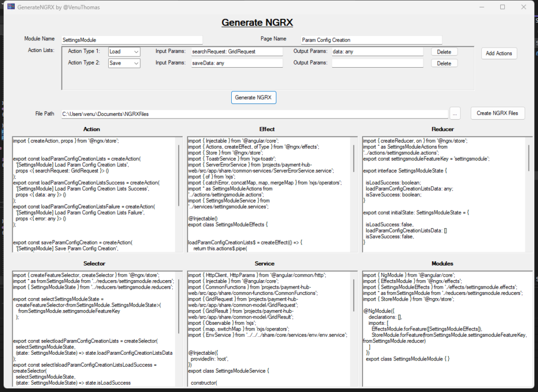This screenshot has width=538, height=392.
Task: Click the Generate NGRX button
Action: click(254, 98)
